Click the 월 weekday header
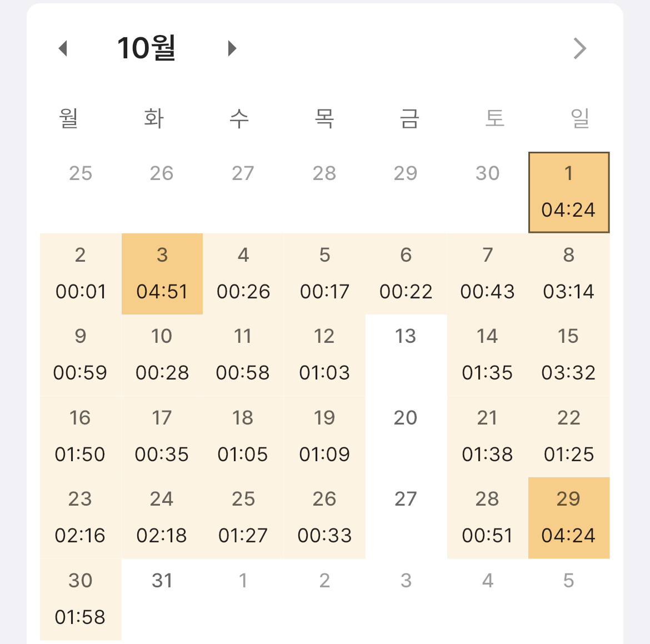Viewport: 650px width, 644px height. point(69,118)
